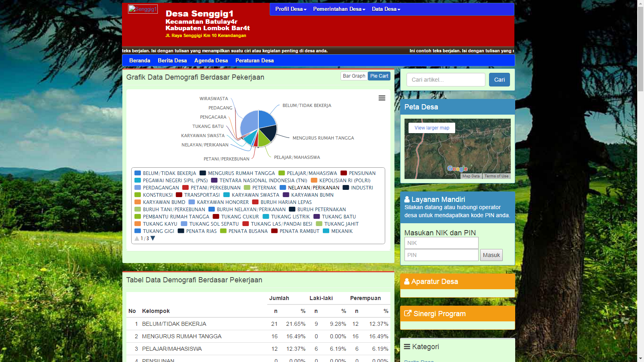Click the Google logo on the map
The width and height of the screenshot is (644, 362).
click(x=457, y=169)
